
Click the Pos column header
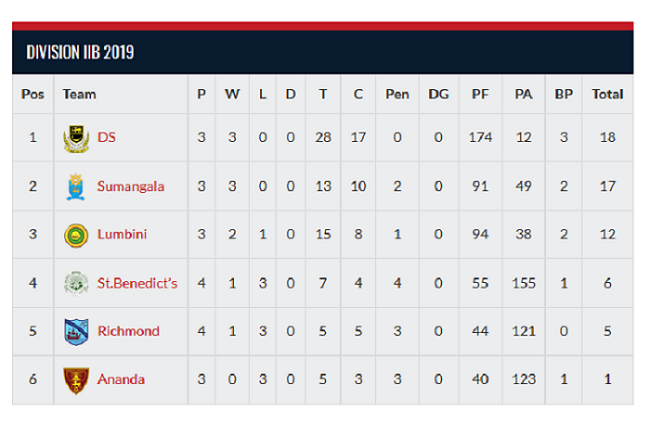click(x=32, y=94)
